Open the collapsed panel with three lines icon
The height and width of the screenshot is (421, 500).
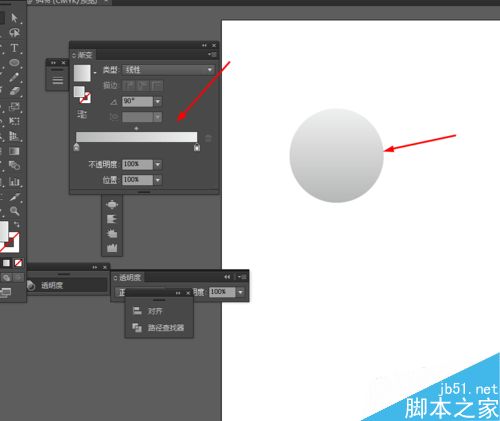[57, 80]
